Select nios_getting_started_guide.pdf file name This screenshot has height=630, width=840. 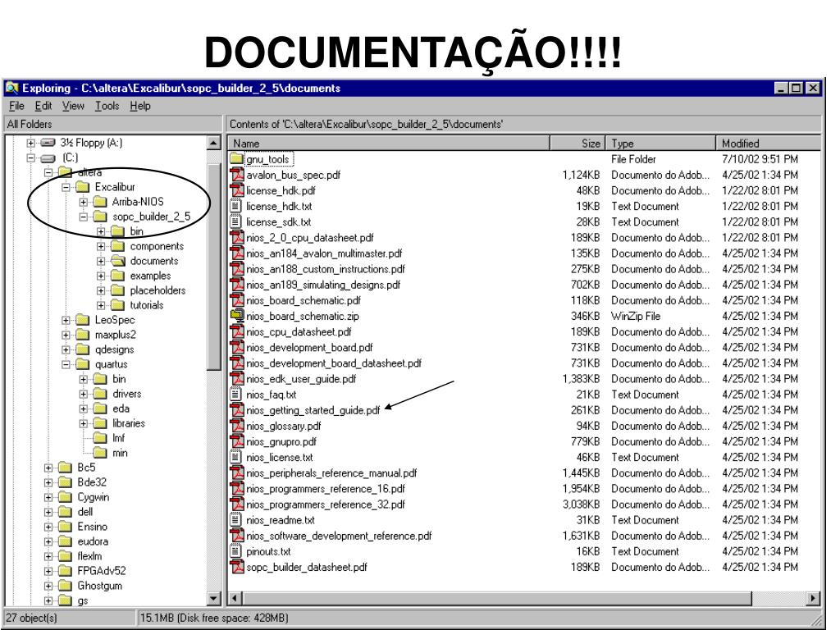(x=313, y=410)
